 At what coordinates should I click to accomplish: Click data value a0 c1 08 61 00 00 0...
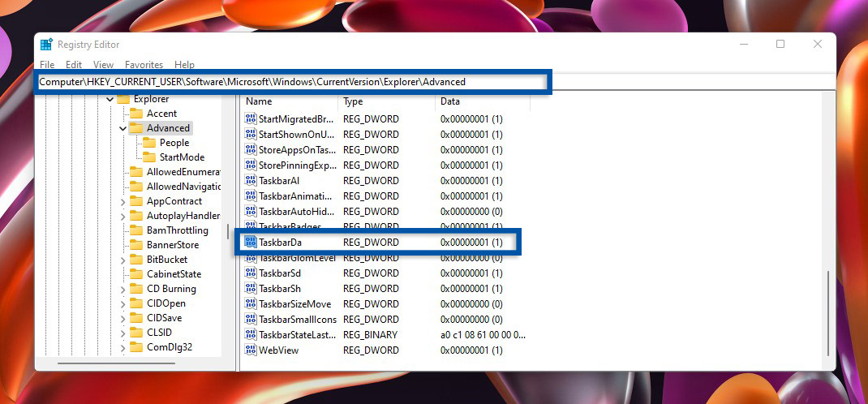[483, 335]
